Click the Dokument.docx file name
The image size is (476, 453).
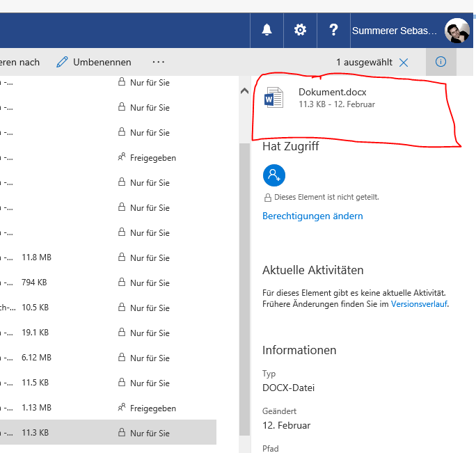point(333,92)
